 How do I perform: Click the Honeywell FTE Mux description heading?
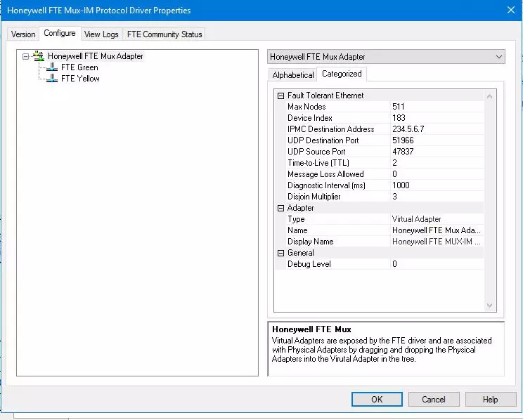tap(311, 329)
